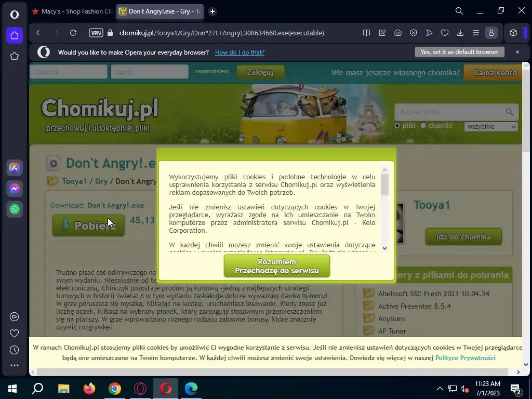Focus the Chomik username field

69,72
